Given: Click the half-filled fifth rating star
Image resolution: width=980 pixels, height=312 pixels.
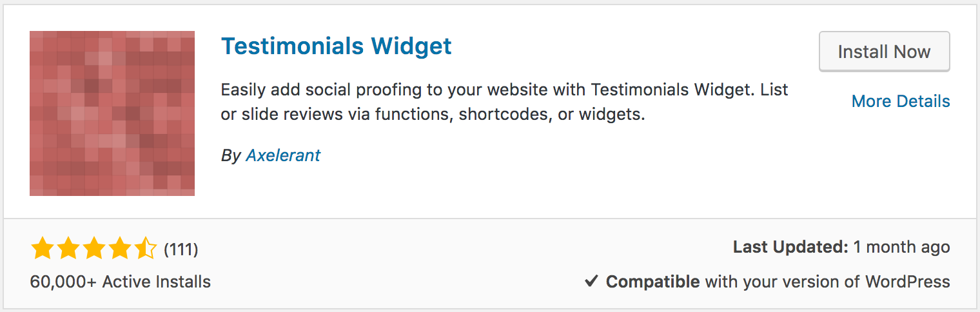Looking at the screenshot, I should (x=145, y=248).
